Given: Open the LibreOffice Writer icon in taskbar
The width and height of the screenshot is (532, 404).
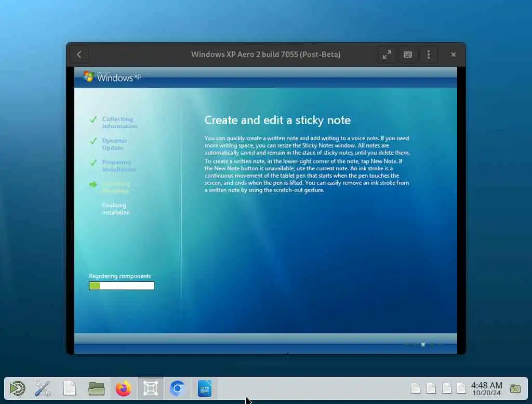Looking at the screenshot, I should [x=205, y=388].
